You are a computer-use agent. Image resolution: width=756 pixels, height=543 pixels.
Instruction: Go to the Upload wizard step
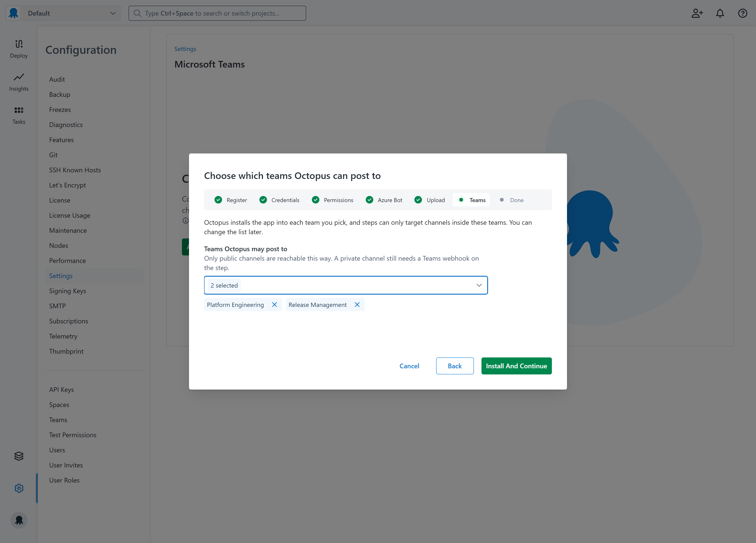pyautogui.click(x=430, y=200)
